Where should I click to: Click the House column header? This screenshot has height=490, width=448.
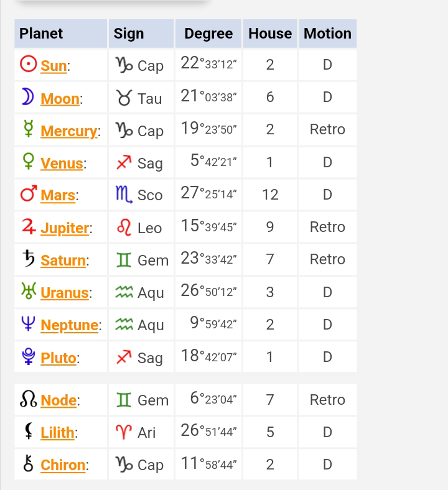click(270, 34)
